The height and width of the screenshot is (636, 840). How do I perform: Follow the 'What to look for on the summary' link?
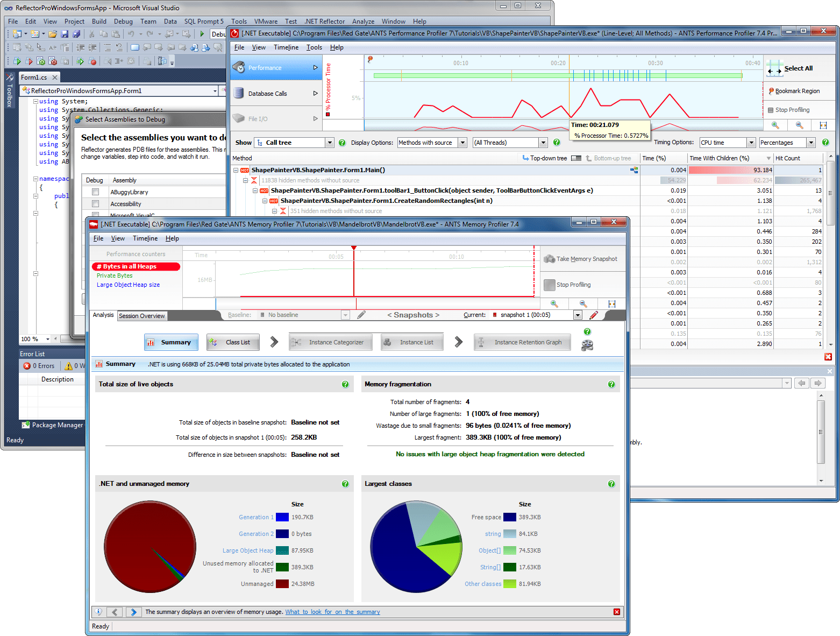[332, 611]
